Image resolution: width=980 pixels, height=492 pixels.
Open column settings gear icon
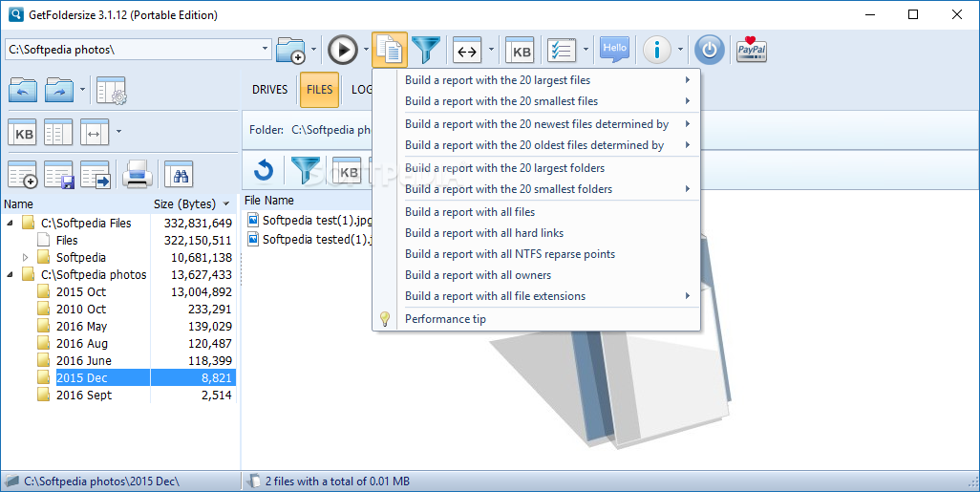[x=111, y=91]
